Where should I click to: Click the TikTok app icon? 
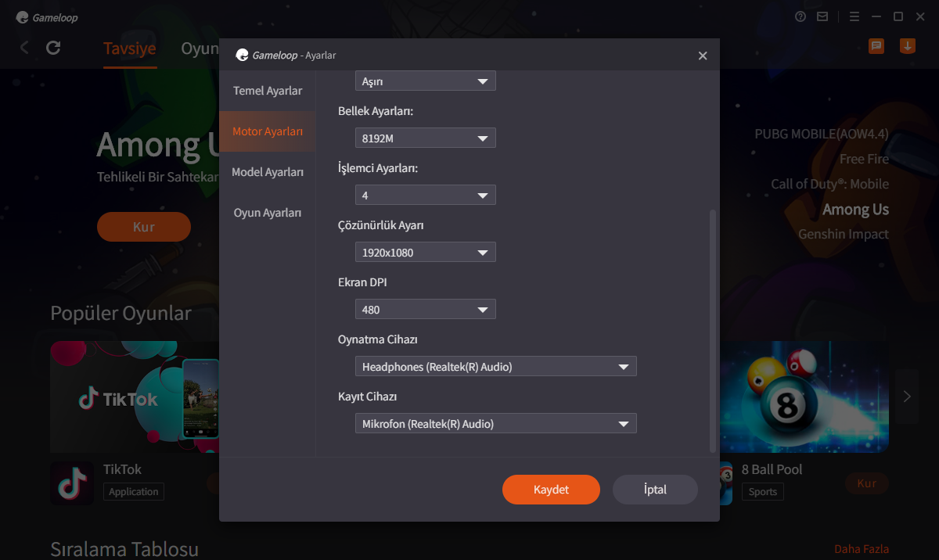(x=72, y=483)
